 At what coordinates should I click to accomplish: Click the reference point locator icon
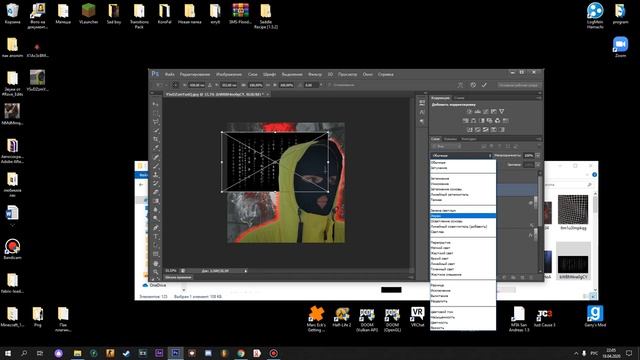175,85
